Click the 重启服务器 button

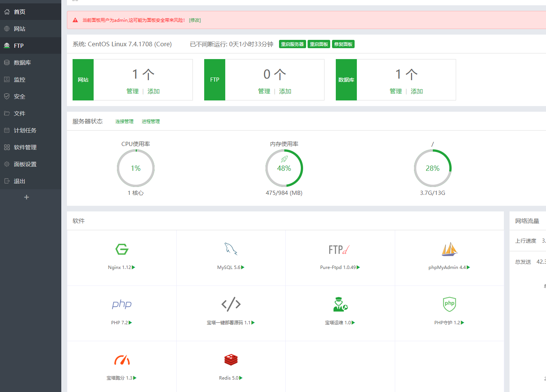tap(293, 44)
